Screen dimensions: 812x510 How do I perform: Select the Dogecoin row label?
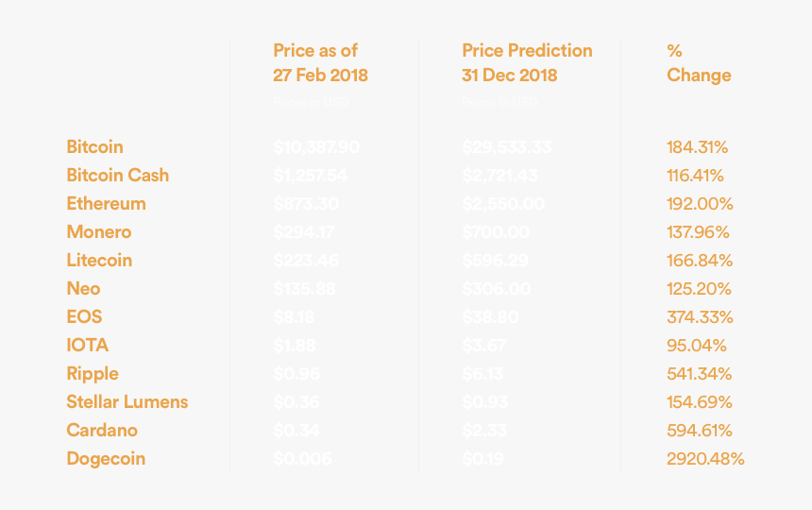106,459
